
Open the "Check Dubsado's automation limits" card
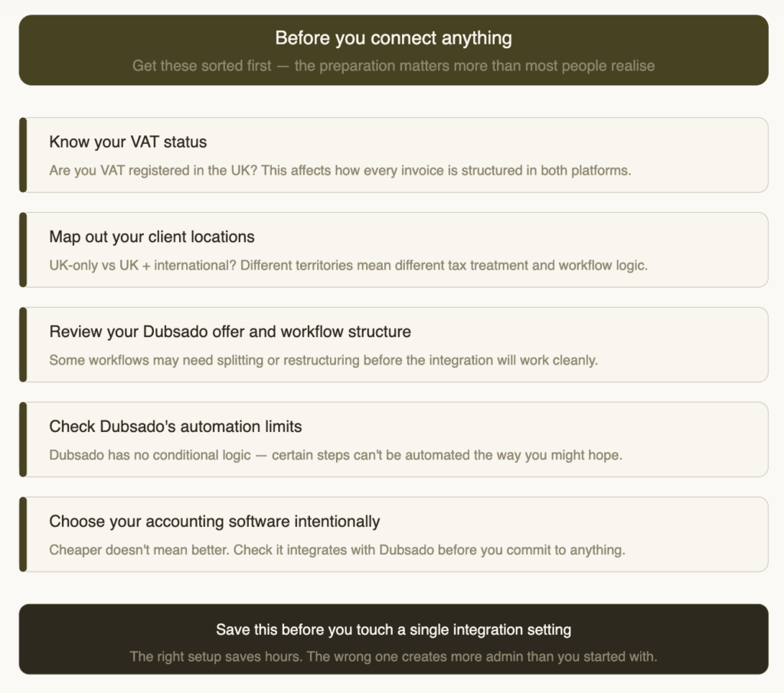(175, 427)
